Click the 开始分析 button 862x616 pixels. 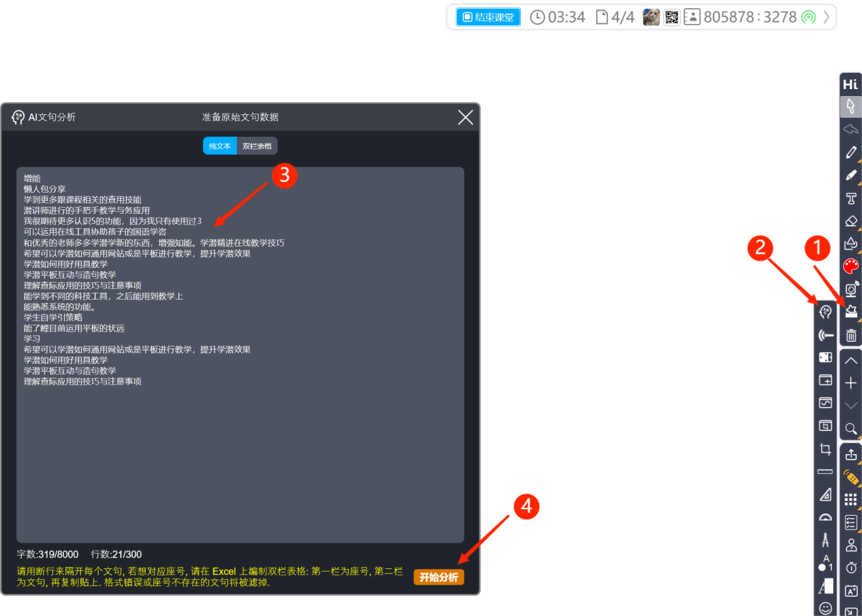coord(438,577)
